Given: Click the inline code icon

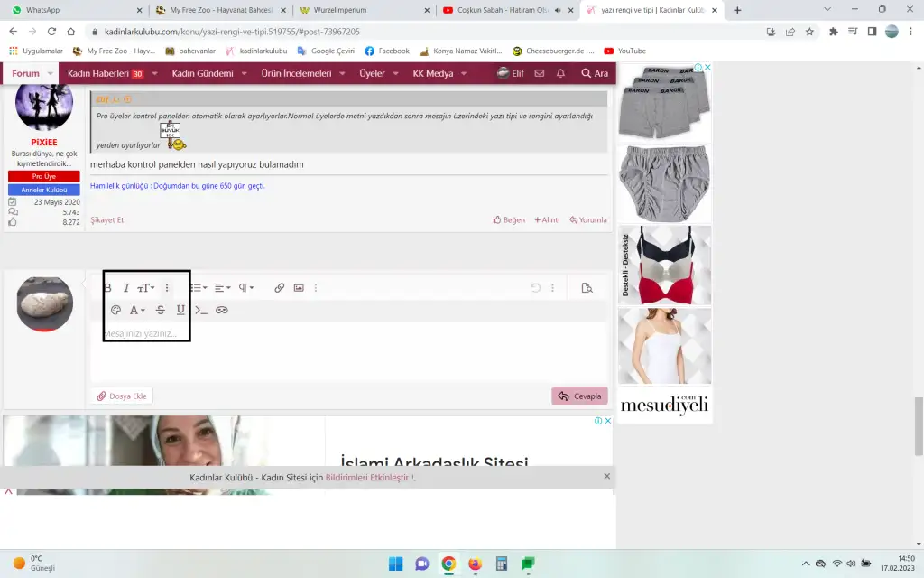Looking at the screenshot, I should tap(201, 310).
